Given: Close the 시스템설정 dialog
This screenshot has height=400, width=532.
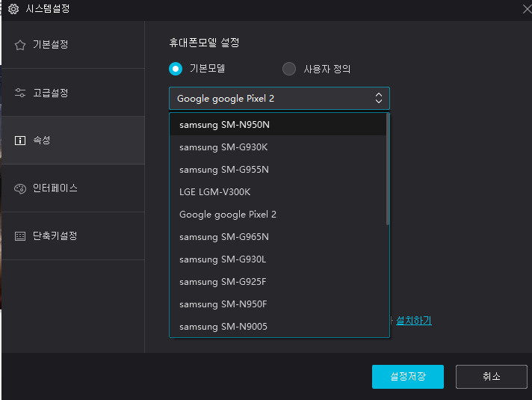Looking at the screenshot, I should point(527,8).
